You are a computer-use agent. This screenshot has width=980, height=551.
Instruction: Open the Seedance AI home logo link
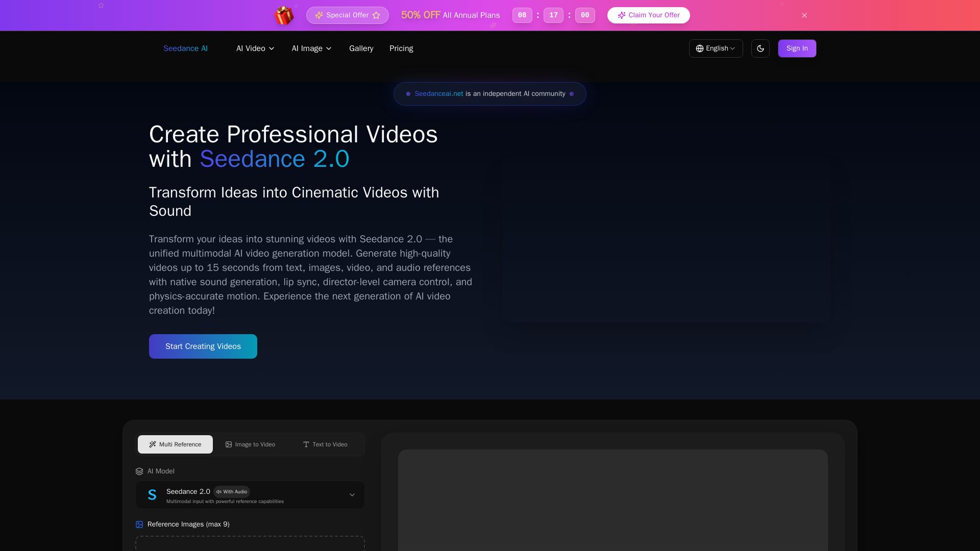(185, 48)
